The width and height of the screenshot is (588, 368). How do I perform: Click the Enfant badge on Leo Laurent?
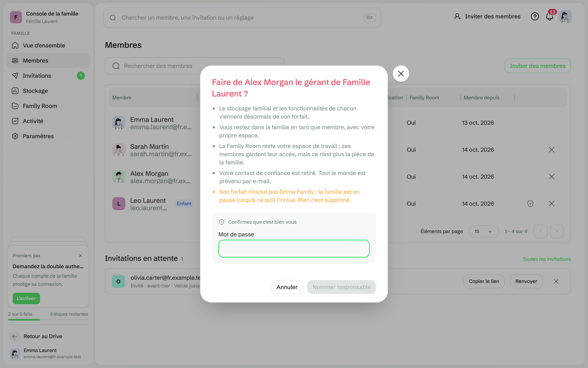[184, 204]
